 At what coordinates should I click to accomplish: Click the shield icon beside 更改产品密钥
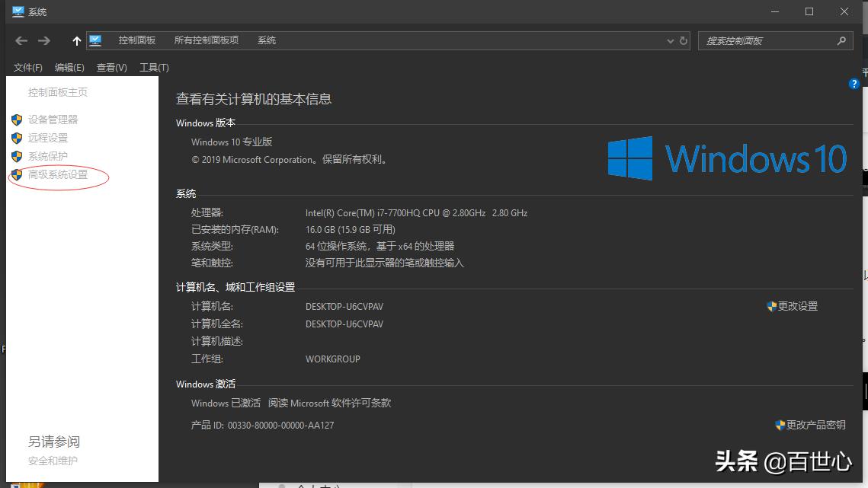pyautogui.click(x=778, y=425)
